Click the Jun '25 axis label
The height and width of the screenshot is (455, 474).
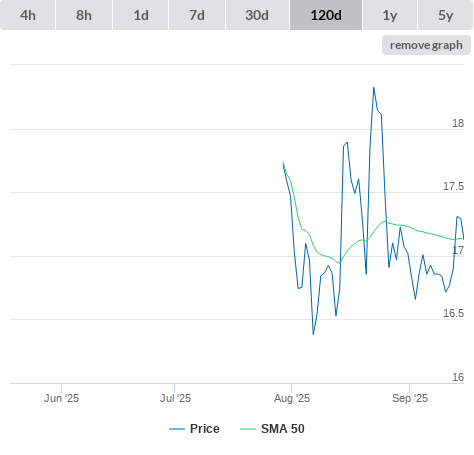point(62,398)
